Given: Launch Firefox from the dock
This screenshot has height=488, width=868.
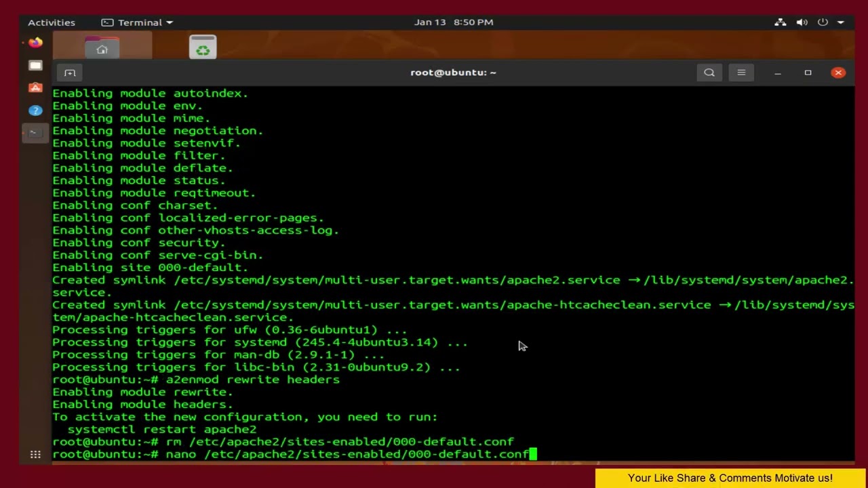Looking at the screenshot, I should coord(35,43).
